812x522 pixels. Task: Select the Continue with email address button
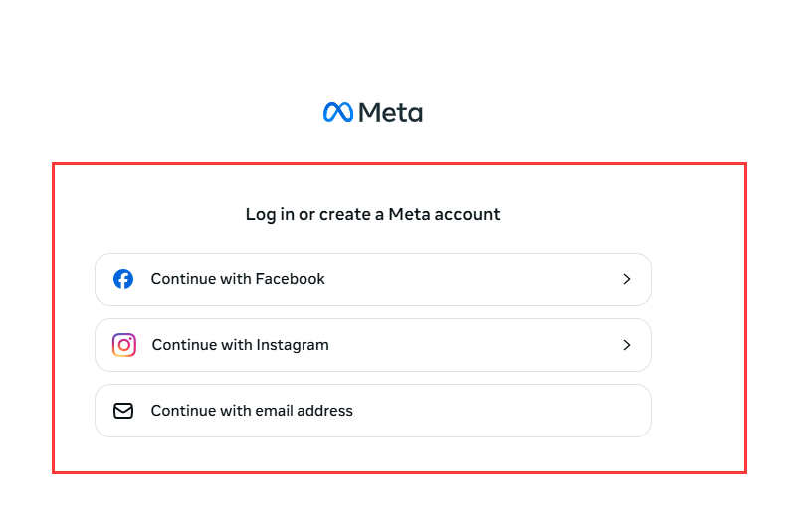[373, 411]
